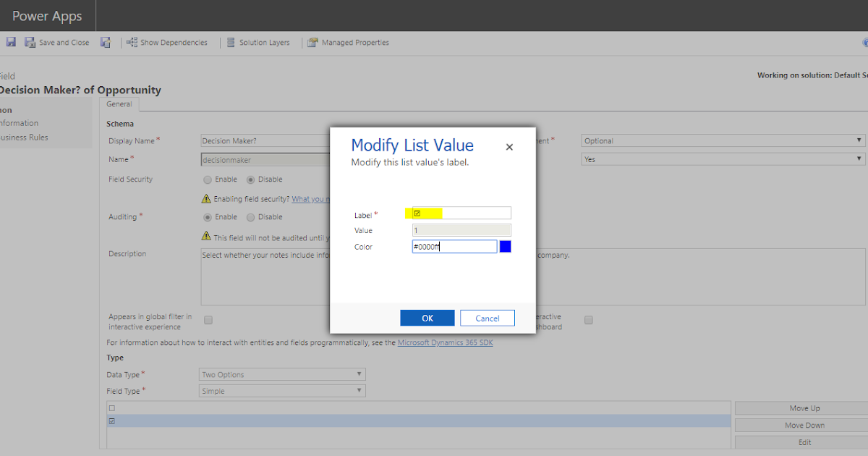Screen dimensions: 868x456
Task: Click OK in the Modify List Value dialog
Action: coord(427,317)
